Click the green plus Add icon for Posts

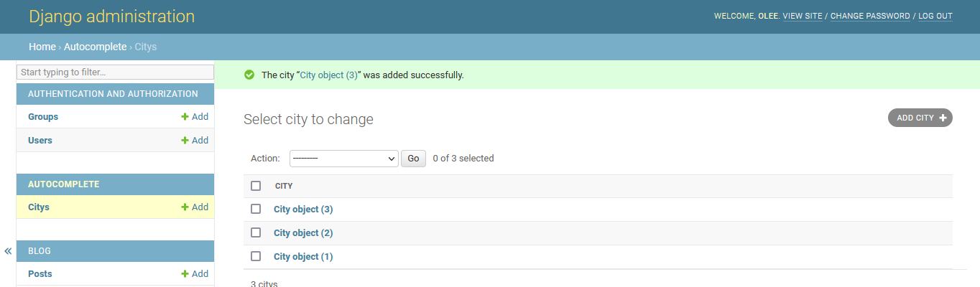[185, 274]
